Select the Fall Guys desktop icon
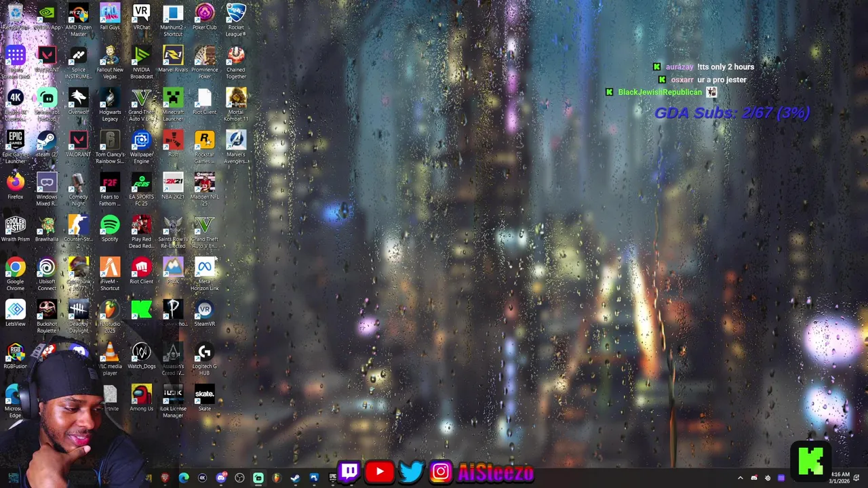Image resolution: width=868 pixels, height=488 pixels. click(110, 16)
